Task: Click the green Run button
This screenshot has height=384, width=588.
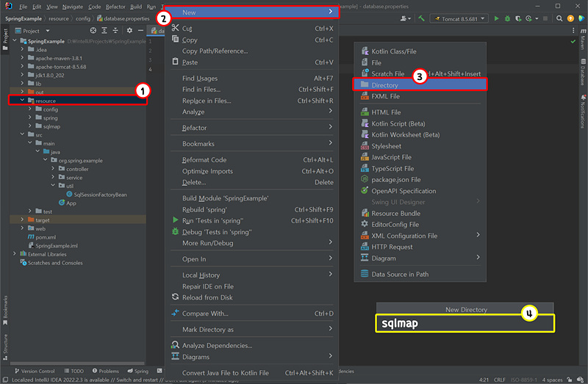Action: (x=496, y=18)
